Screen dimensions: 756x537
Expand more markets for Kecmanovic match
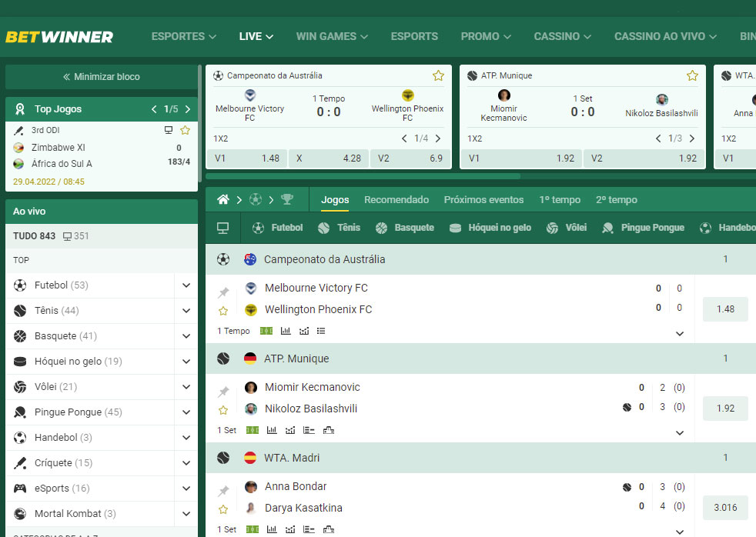coord(680,432)
